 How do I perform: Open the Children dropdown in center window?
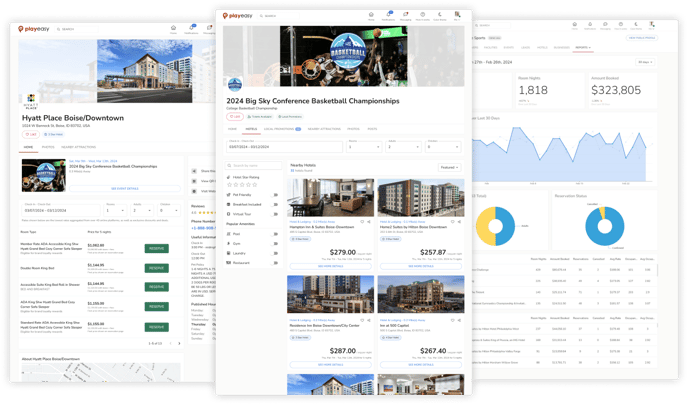click(x=443, y=146)
